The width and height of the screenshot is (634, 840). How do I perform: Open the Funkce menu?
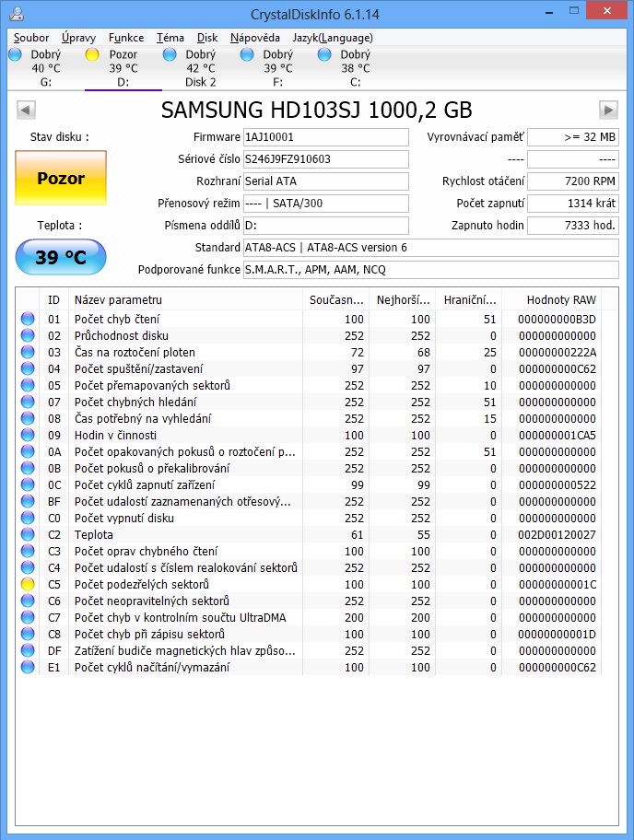[126, 38]
